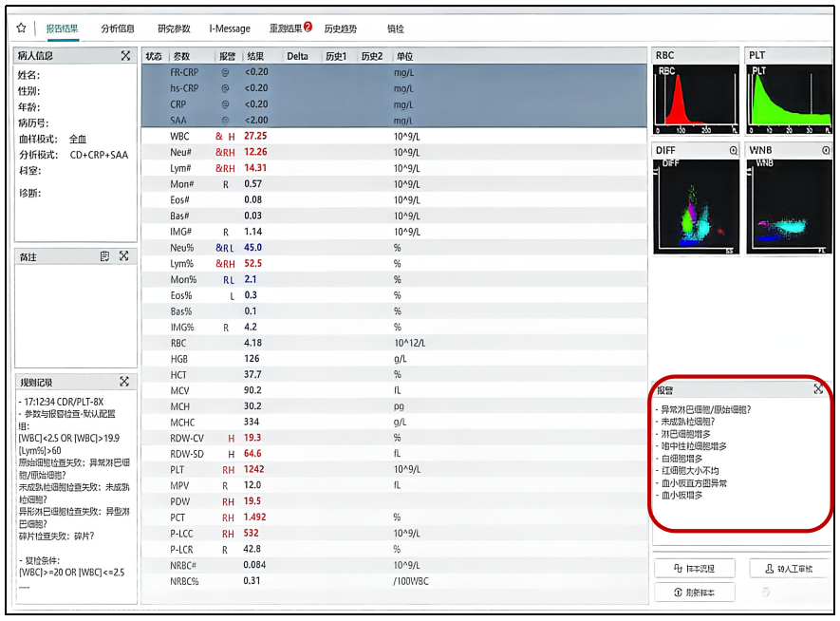Click the 转人工审核 button
The height and width of the screenshot is (621, 840).
click(789, 568)
